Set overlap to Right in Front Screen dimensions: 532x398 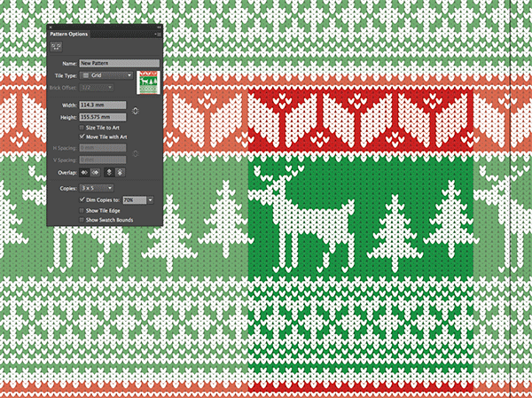[x=96, y=172]
